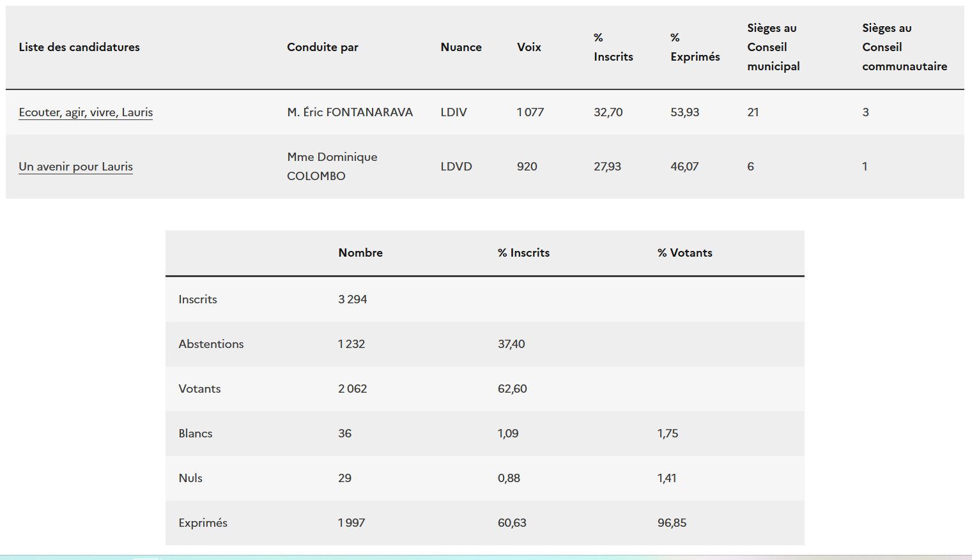Viewport: 972px width, 560px height.
Task: Select the name Mme Dominique COLOMBO
Action: [332, 166]
